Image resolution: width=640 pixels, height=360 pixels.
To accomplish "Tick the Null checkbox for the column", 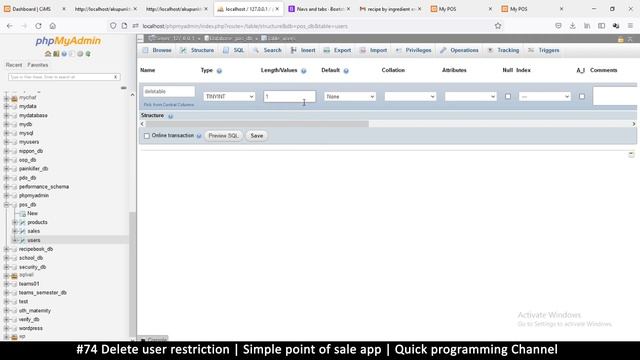I will tap(508, 96).
